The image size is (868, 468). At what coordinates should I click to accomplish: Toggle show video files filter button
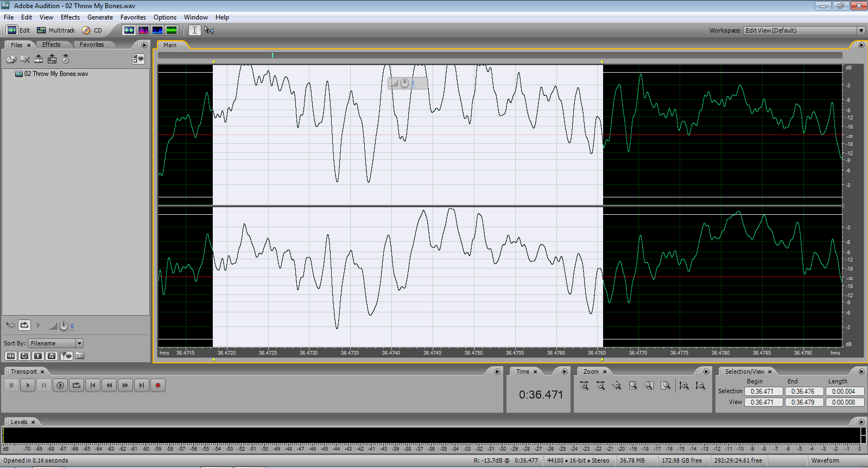38,356
